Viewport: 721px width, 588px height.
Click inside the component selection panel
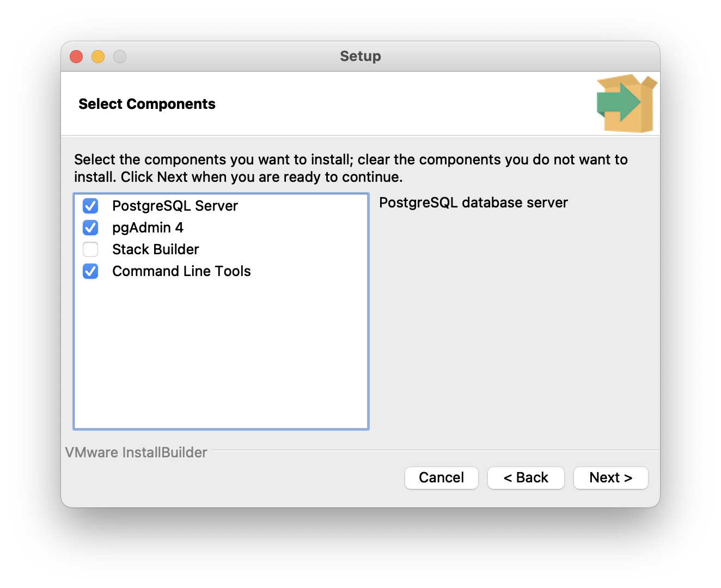coord(221,354)
